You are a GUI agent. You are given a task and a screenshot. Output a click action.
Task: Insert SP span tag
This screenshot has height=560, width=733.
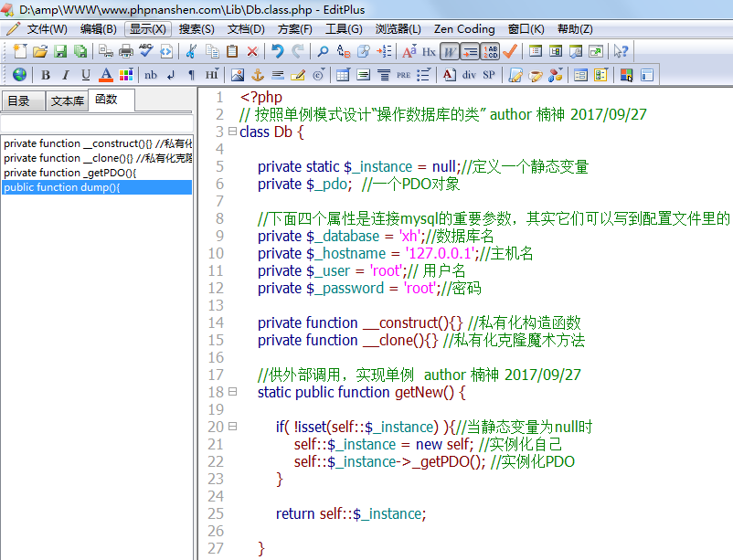click(489, 75)
